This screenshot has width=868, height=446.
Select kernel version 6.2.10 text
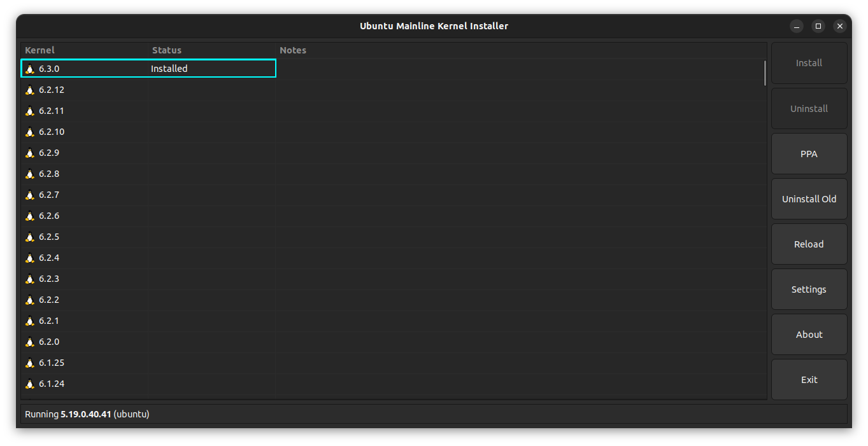tap(52, 132)
